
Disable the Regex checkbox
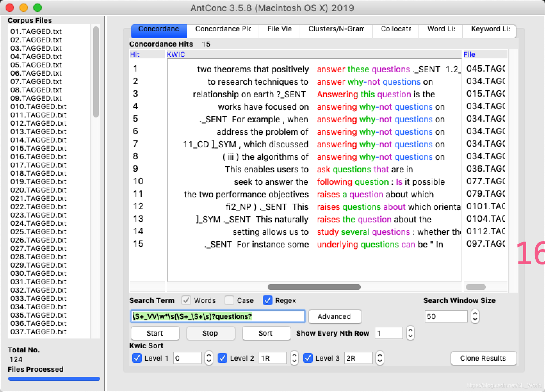(x=267, y=300)
